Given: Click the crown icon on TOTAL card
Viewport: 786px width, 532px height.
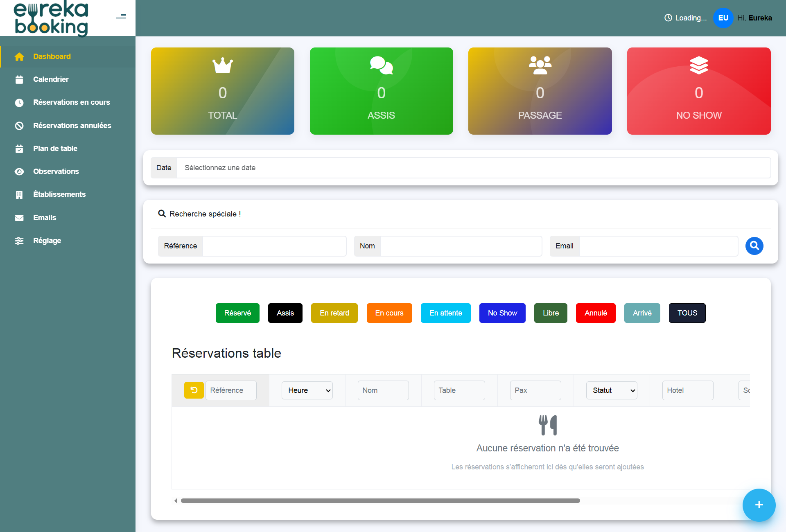Looking at the screenshot, I should pos(222,65).
